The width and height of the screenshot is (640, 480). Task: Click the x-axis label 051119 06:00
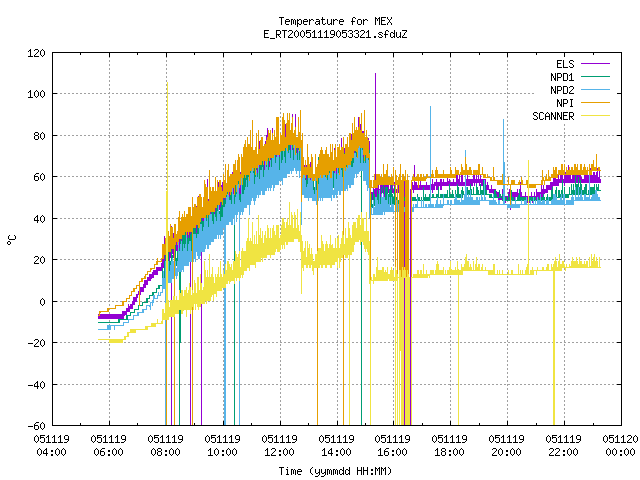pos(109,446)
